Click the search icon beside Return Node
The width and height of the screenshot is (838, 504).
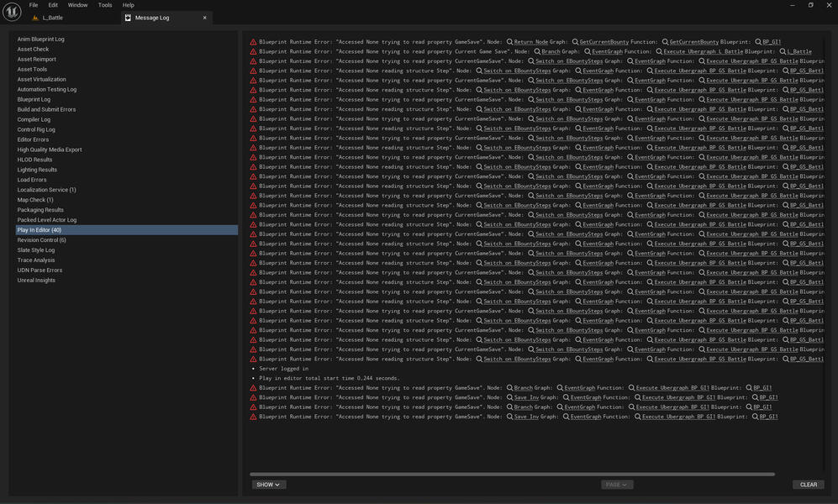(508, 41)
